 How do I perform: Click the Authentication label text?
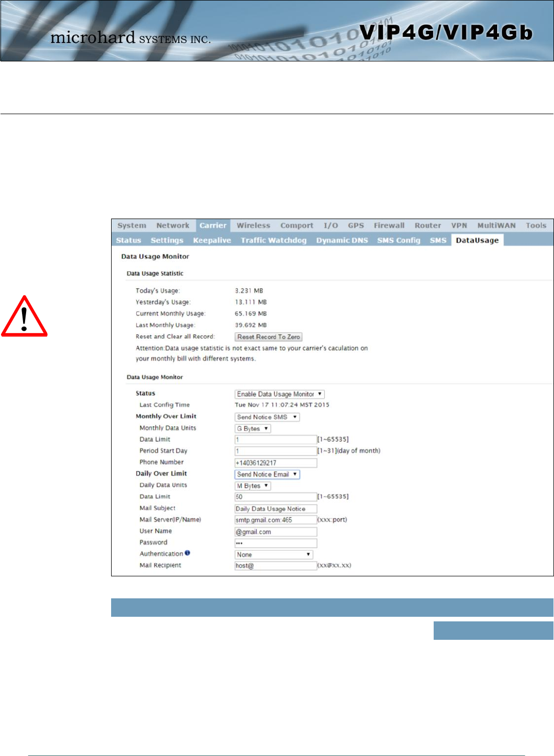coord(161,554)
